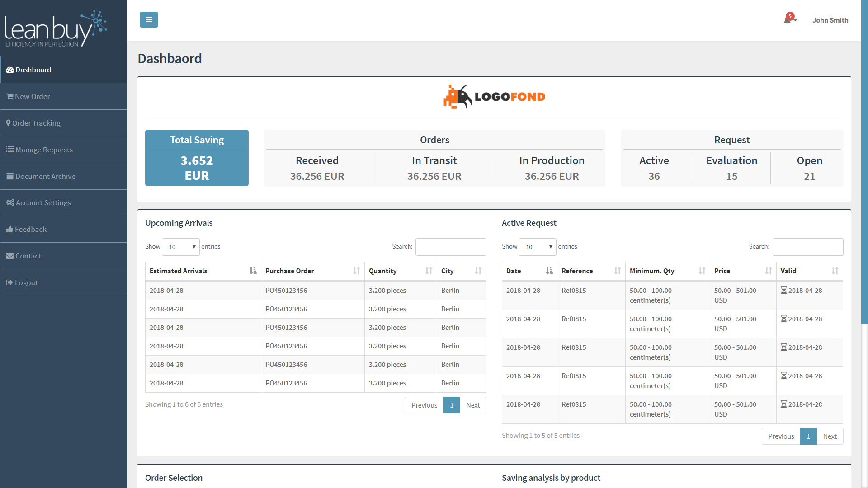This screenshot has height=488, width=868.
Task: Sort by Minimum. Qty column icon
Action: pyautogui.click(x=702, y=271)
